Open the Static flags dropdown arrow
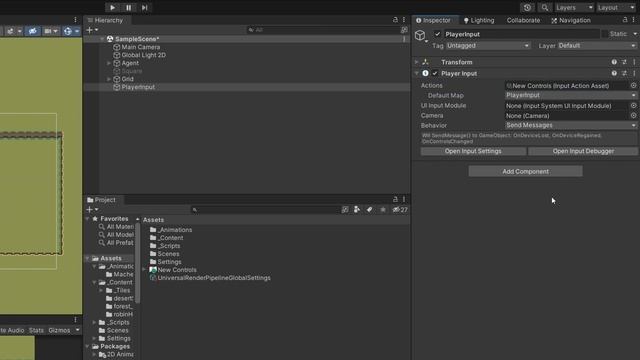640x360 pixels. coord(635,34)
